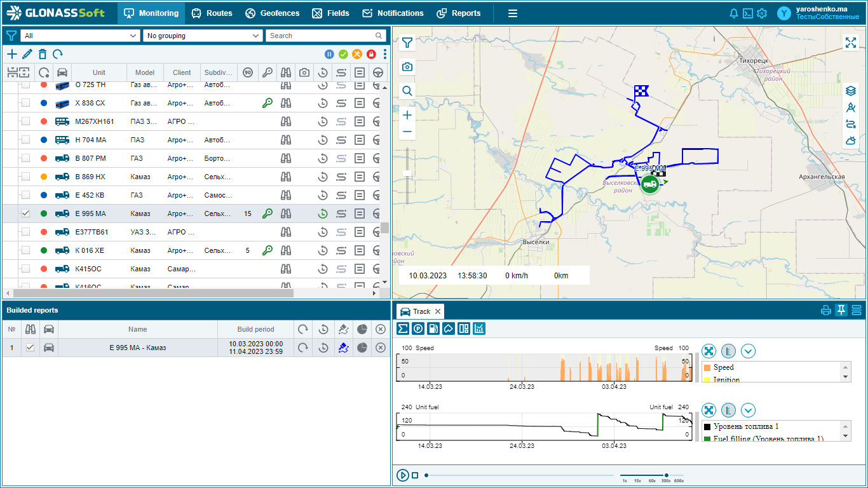Toggle the red lock status filter
This screenshot has width=868, height=488.
[x=371, y=55]
